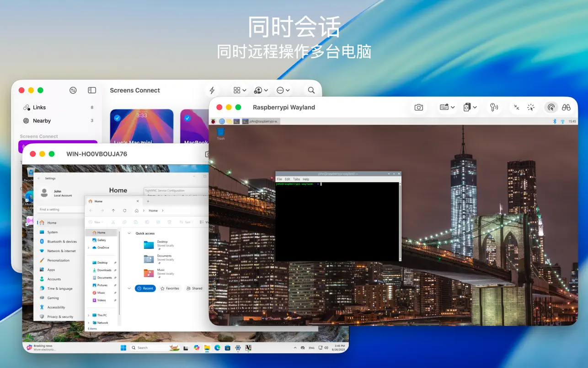Toggle the binoculars observe mode in Raspberrypi Wayland

coord(566,107)
